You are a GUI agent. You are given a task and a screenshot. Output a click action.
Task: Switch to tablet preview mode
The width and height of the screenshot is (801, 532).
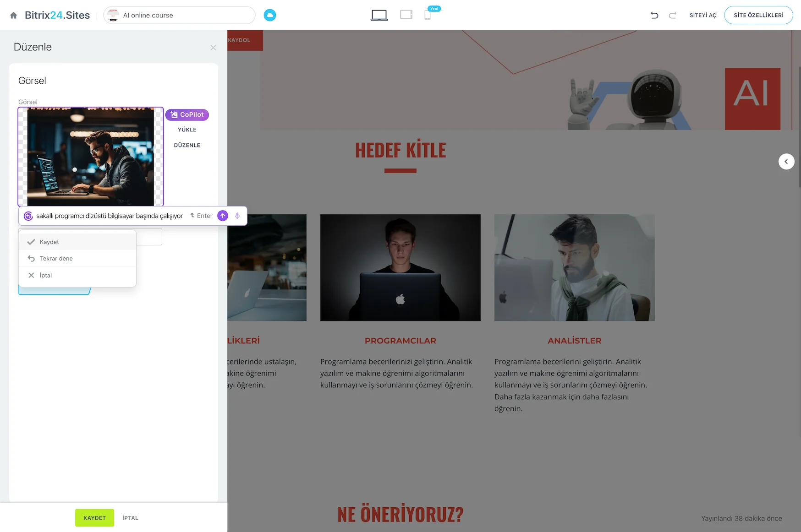pyautogui.click(x=406, y=15)
